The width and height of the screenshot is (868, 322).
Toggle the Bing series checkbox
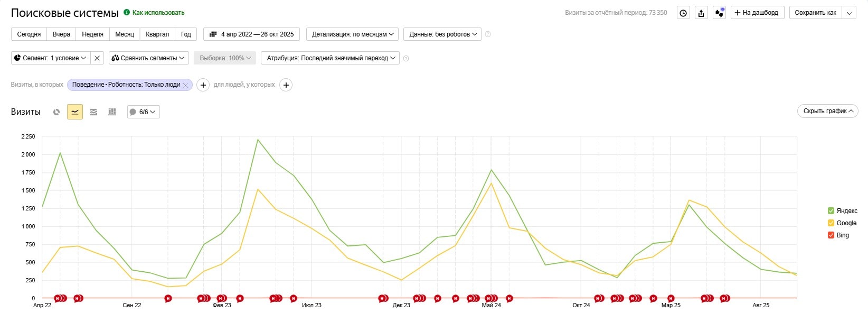(x=831, y=235)
